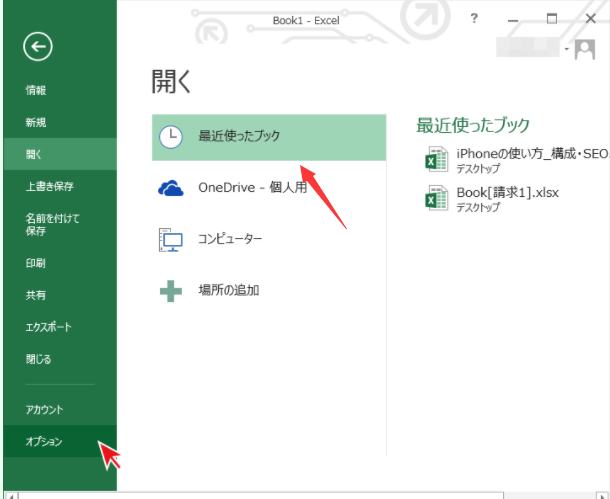This screenshot has width=610, height=499.
Task: Click the green plus add place icon
Action: (x=171, y=291)
